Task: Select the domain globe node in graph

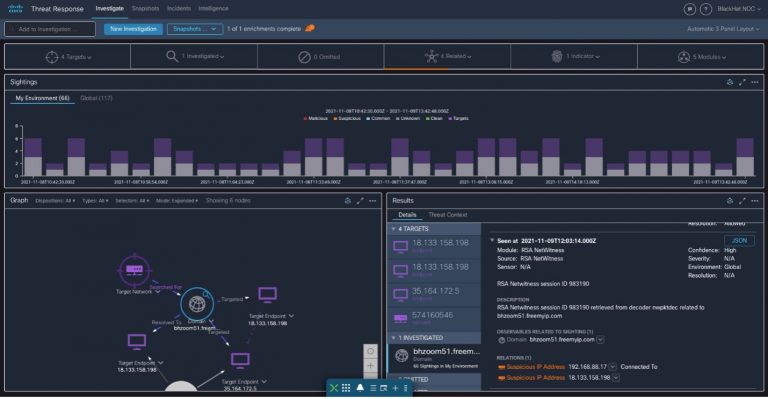Action: [x=197, y=304]
